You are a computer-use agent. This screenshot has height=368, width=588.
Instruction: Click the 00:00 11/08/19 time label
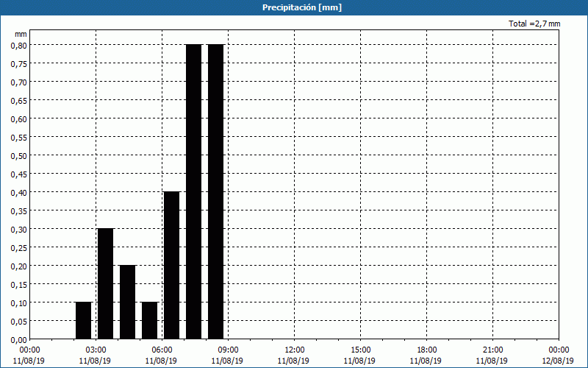tap(29, 355)
